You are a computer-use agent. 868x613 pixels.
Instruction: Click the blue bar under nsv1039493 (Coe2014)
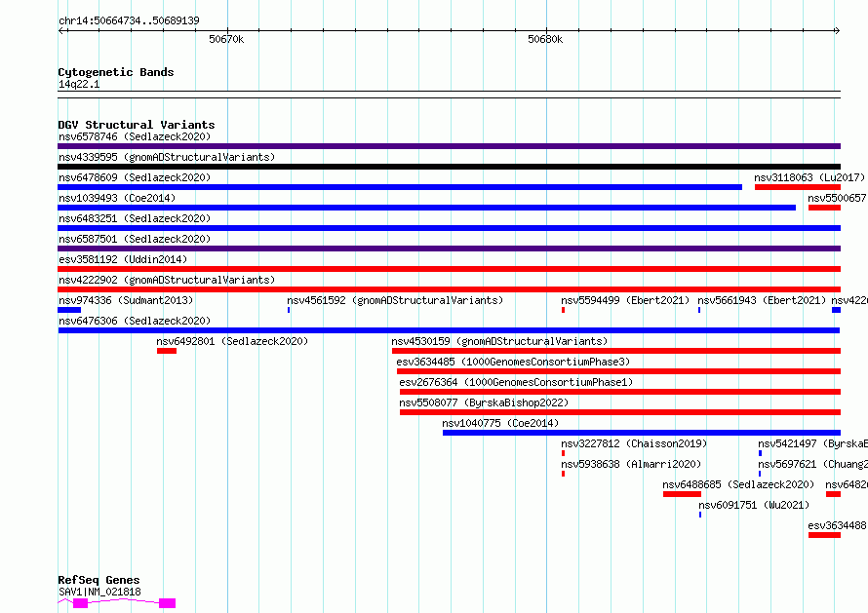pos(426,208)
